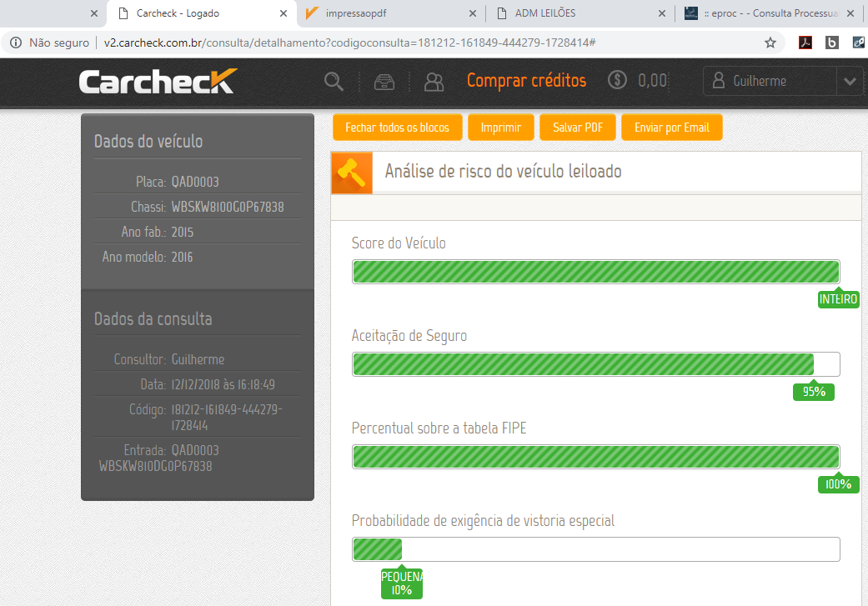Bookmark this page with the star icon

770,43
